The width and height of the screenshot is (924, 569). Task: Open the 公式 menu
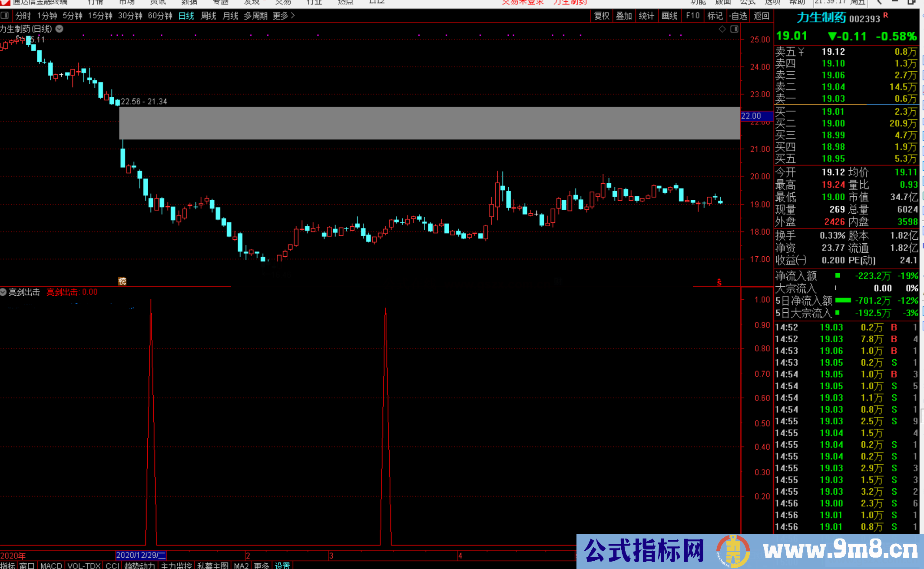[748, 2]
